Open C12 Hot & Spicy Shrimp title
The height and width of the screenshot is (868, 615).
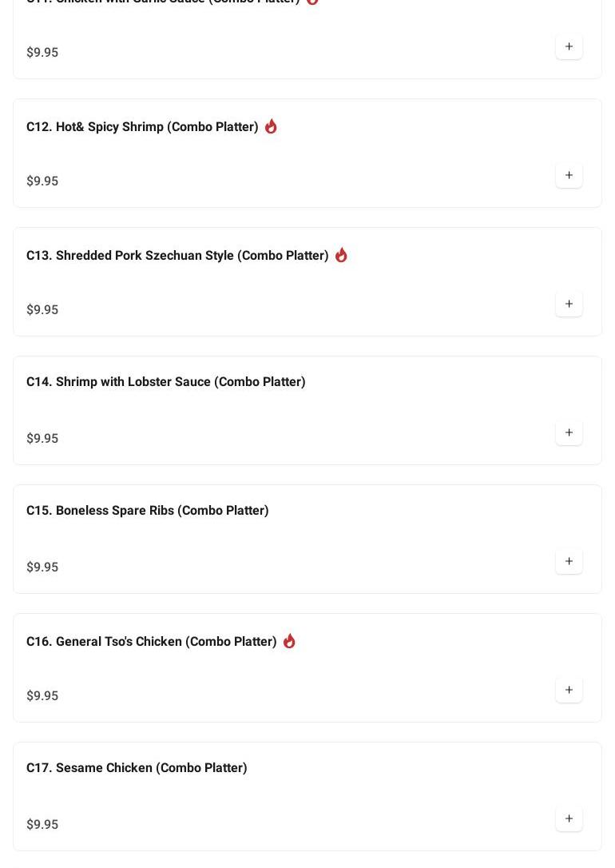pyautogui.click(x=142, y=127)
